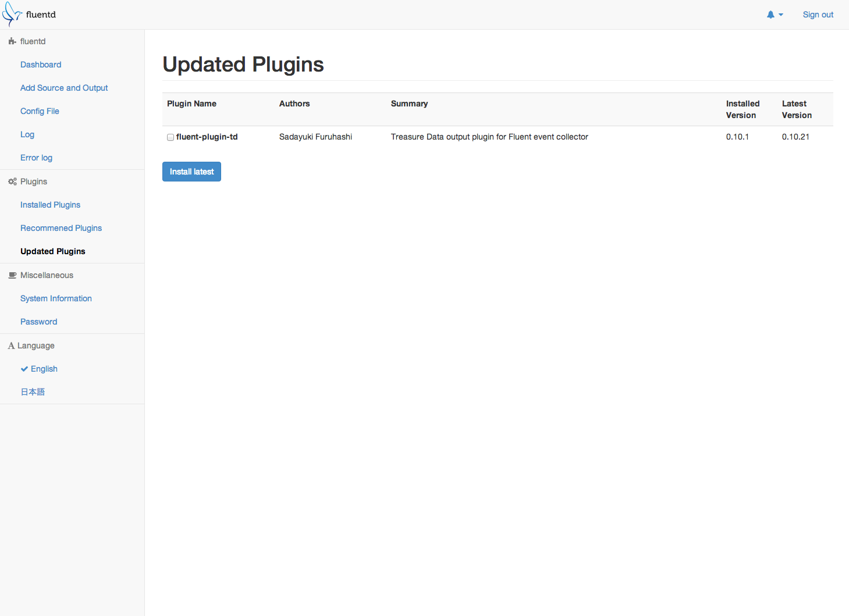View the Error log page
Image resolution: width=849 pixels, height=616 pixels.
click(x=36, y=158)
